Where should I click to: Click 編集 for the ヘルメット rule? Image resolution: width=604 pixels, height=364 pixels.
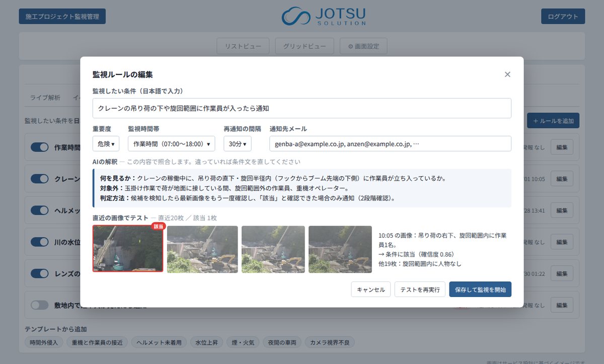[562, 210]
